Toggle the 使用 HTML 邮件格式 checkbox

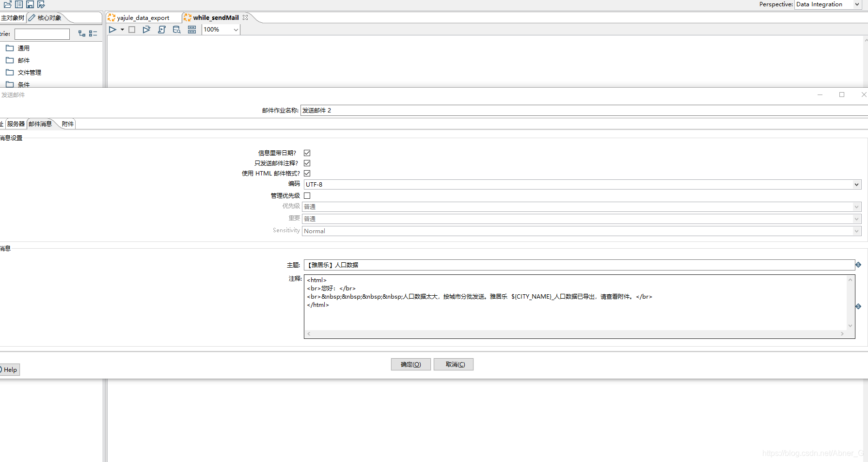pyautogui.click(x=307, y=173)
